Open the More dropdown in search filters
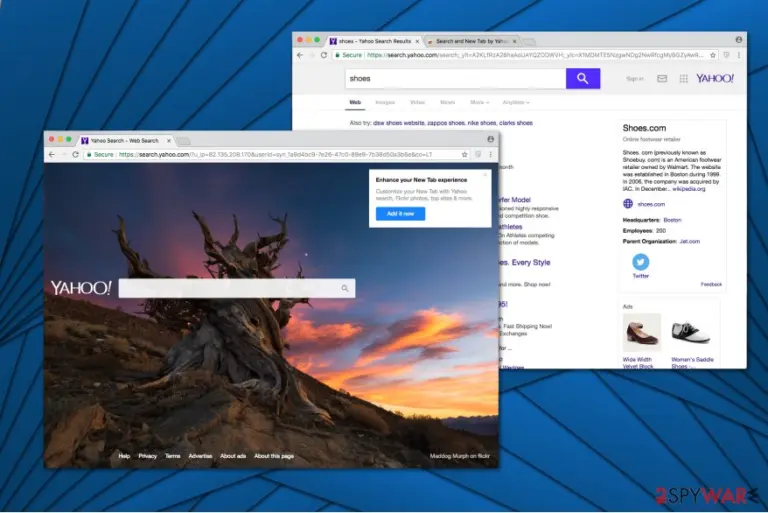 click(479, 102)
